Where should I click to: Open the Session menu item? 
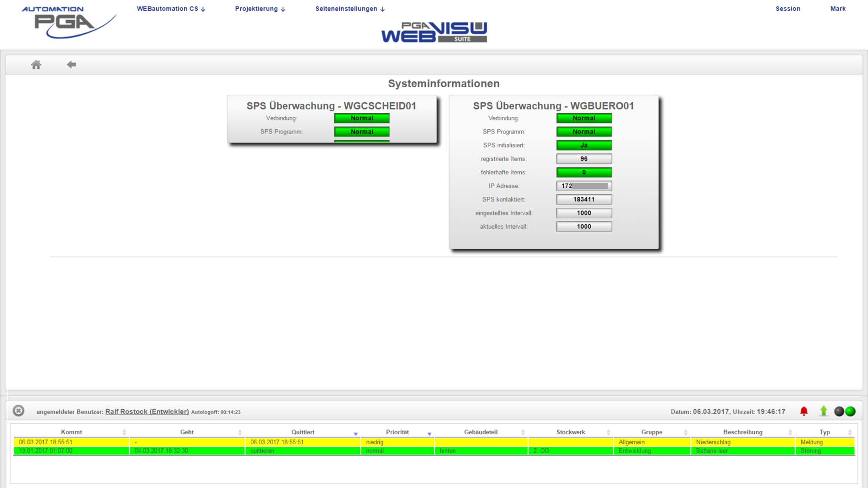click(788, 9)
